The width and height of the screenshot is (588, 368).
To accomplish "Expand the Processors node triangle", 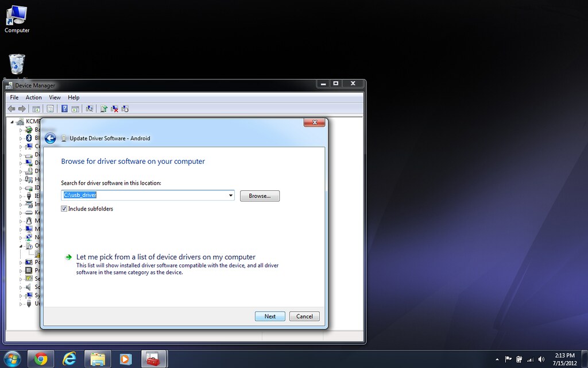I will click(21, 271).
